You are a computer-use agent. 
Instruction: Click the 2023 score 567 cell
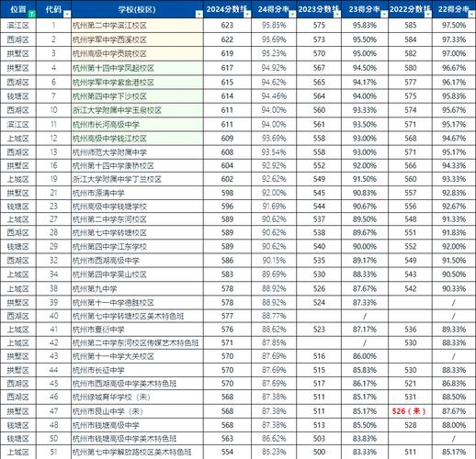pos(319,68)
